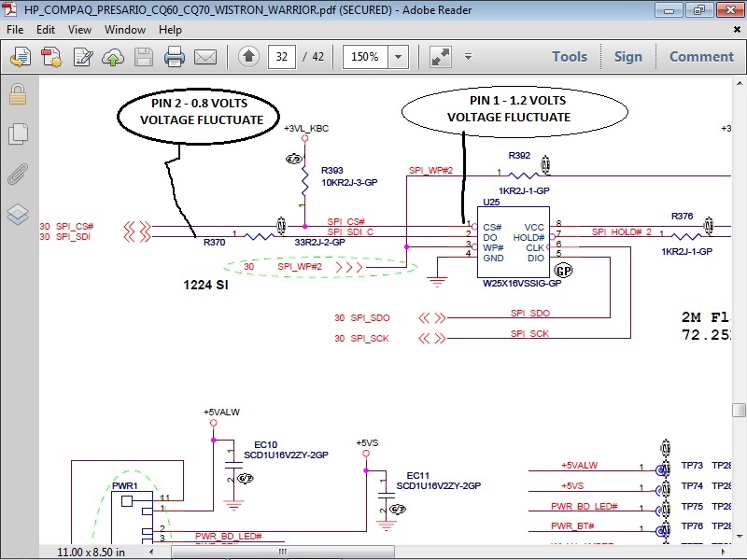Click the Send email envelope icon
The height and width of the screenshot is (560, 747).
click(205, 57)
